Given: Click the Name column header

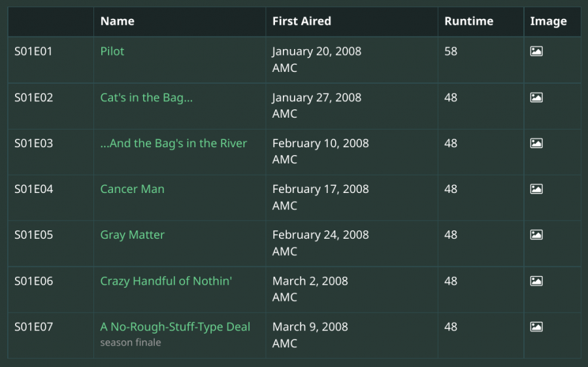Looking at the screenshot, I should coord(118,21).
